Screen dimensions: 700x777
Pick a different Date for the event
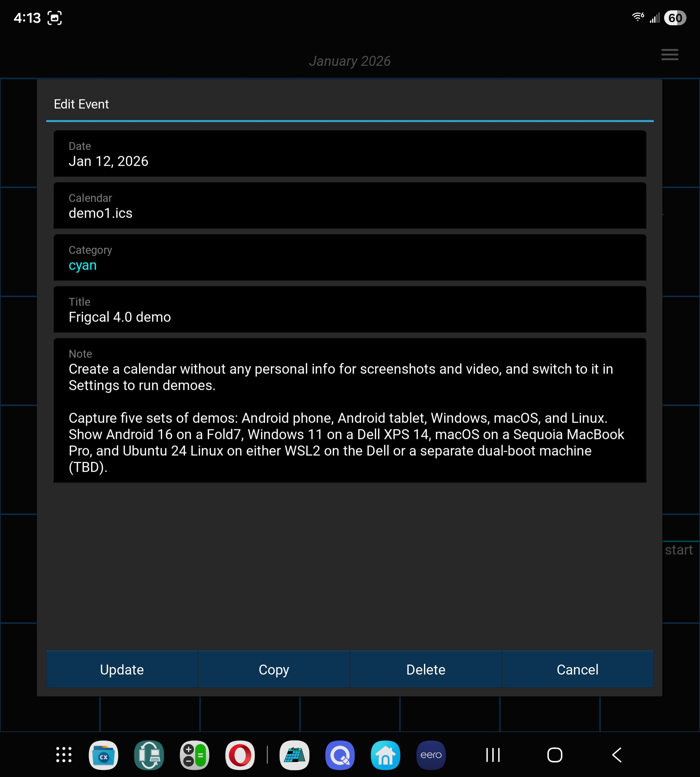click(349, 154)
